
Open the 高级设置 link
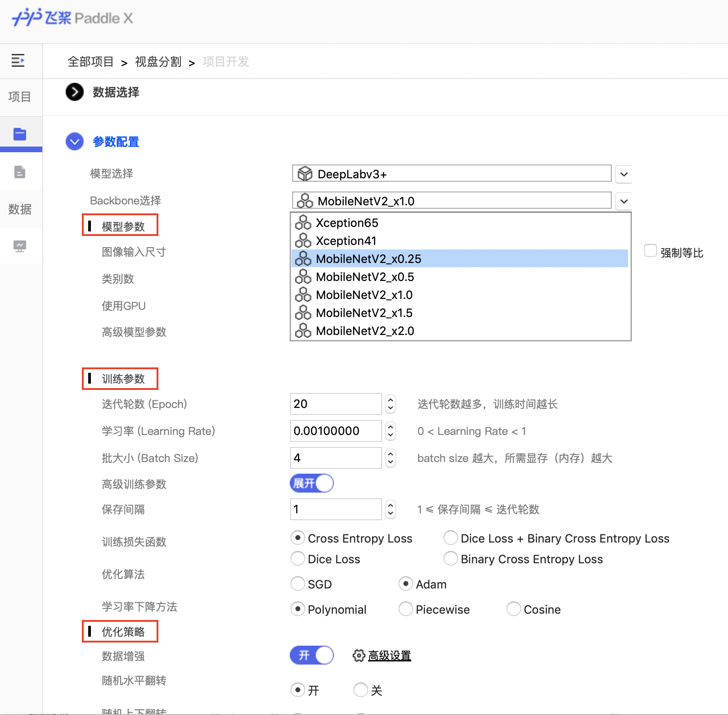[x=389, y=656]
